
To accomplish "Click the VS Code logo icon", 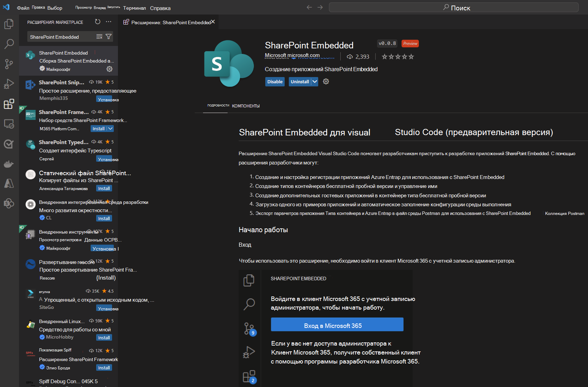I will click(x=6, y=7).
